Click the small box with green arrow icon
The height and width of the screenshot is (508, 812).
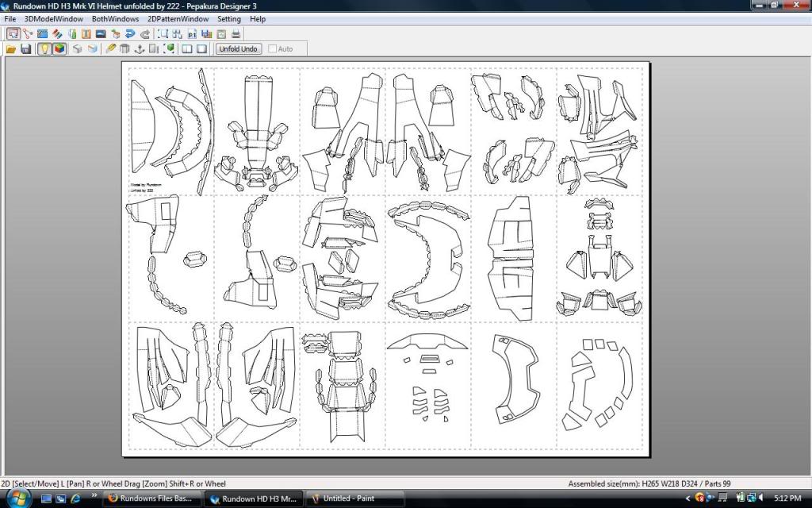click(116, 33)
